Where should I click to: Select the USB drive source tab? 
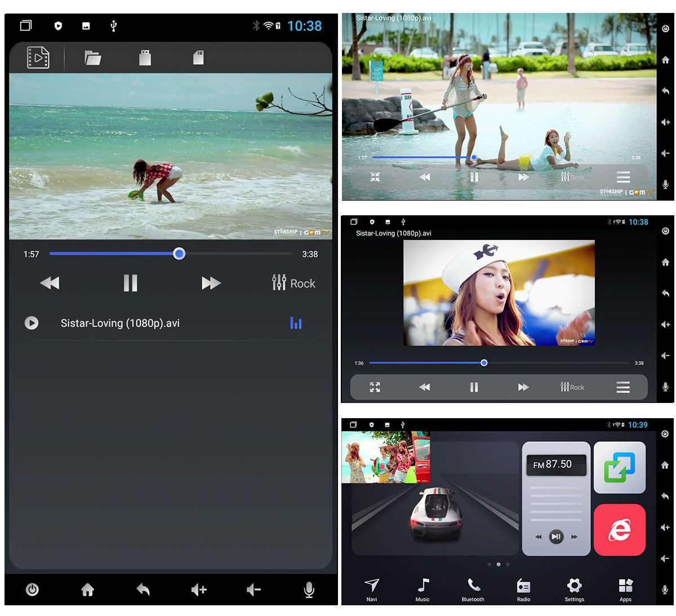[x=145, y=57]
